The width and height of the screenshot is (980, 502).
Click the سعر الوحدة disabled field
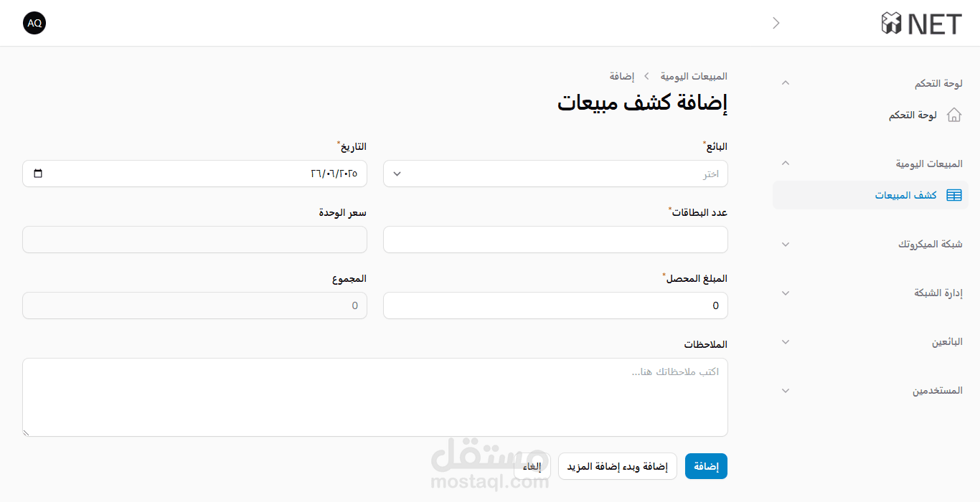pos(194,240)
